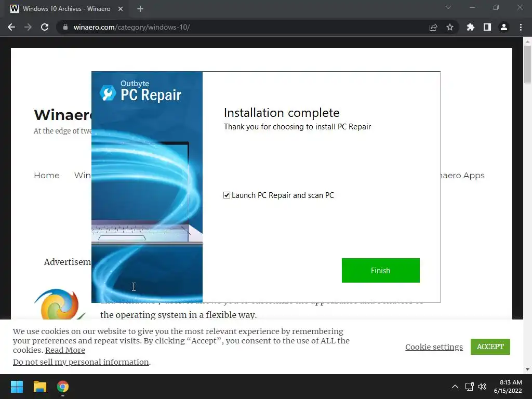The height and width of the screenshot is (399, 532).
Task: Click the browser forward arrow
Action: point(28,27)
